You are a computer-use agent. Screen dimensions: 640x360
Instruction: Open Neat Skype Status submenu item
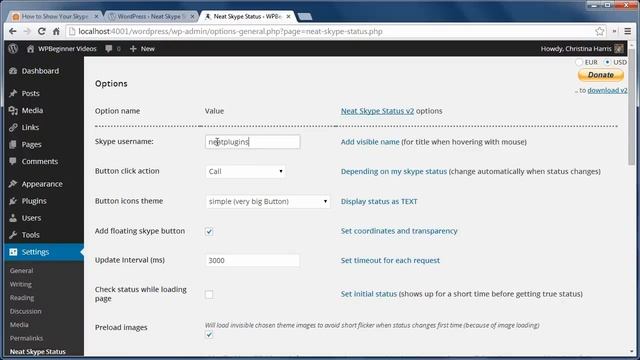(x=38, y=351)
